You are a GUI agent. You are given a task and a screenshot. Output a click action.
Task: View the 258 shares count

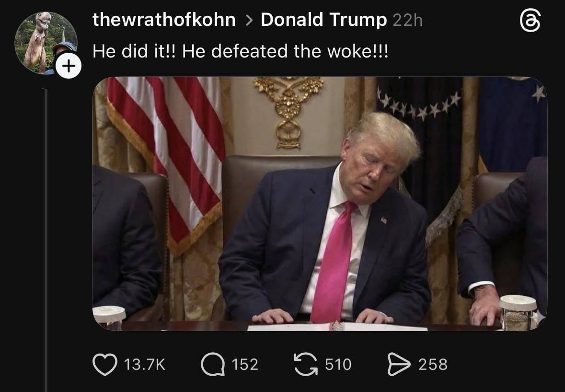coord(433,364)
